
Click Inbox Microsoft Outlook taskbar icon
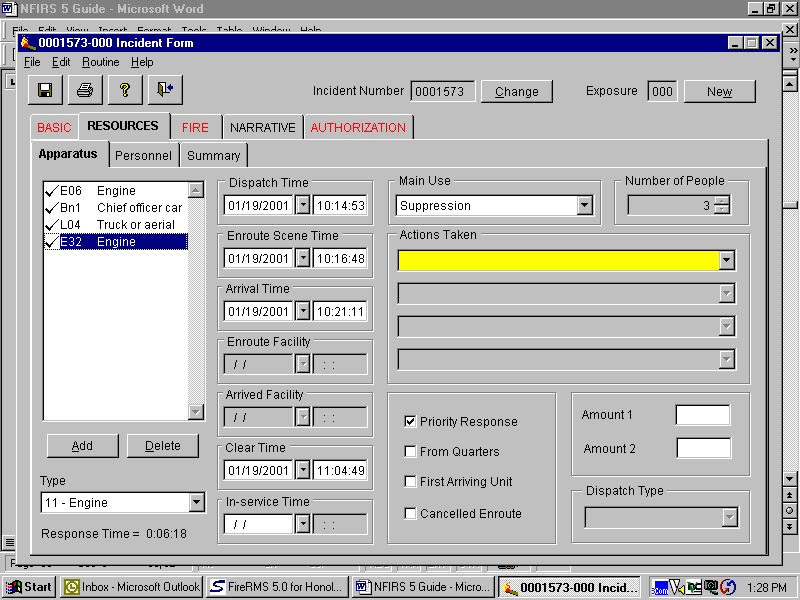coord(132,587)
